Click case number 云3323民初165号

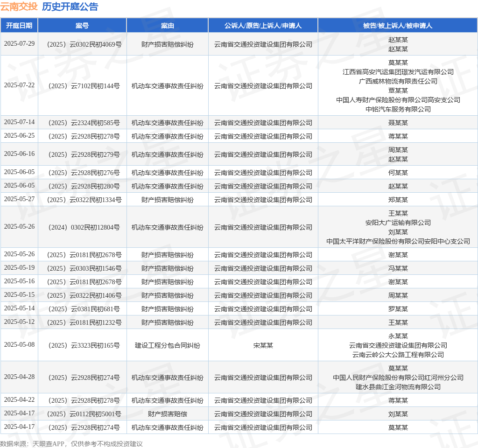click(x=84, y=345)
